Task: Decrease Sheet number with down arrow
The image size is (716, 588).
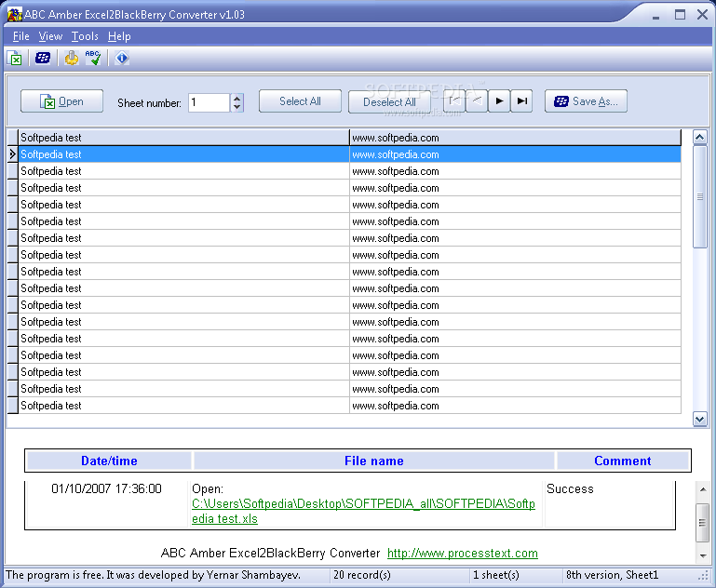Action: pos(236,107)
